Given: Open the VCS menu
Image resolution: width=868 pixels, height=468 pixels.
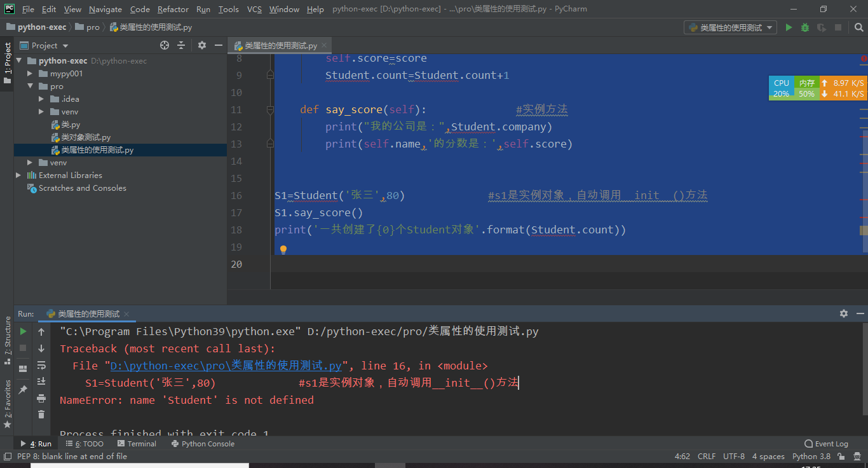Looking at the screenshot, I should [x=254, y=9].
